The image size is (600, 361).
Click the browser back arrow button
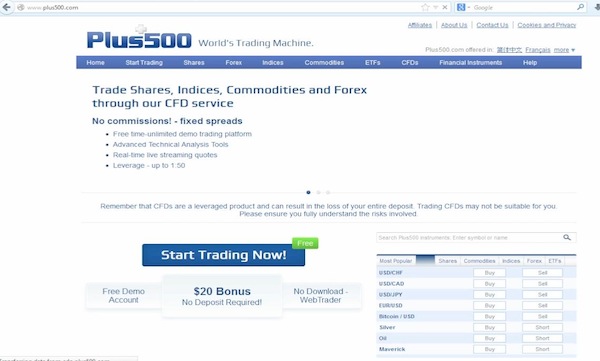coord(7,7)
